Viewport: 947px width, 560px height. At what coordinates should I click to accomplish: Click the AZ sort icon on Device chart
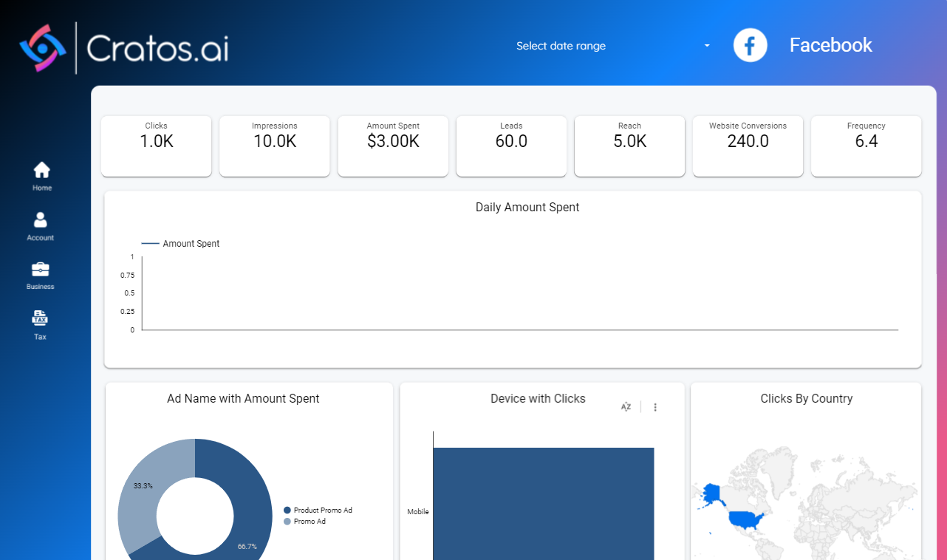(x=626, y=407)
